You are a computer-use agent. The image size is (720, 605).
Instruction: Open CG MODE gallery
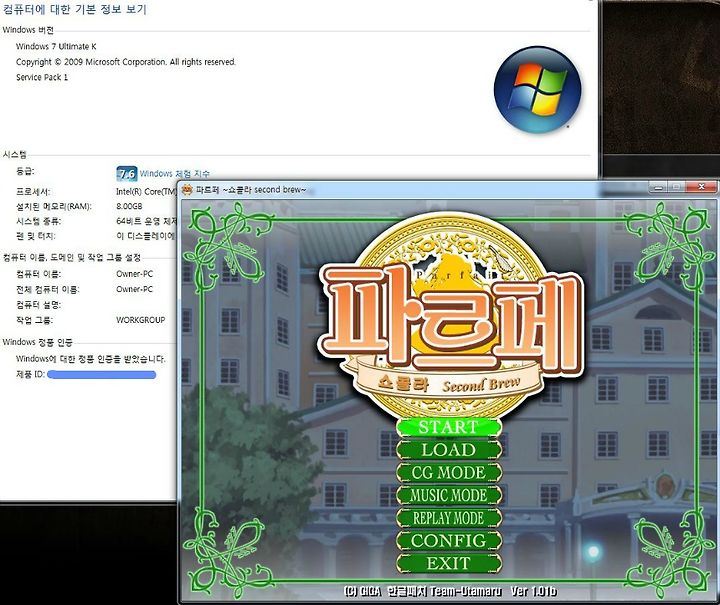pos(449,473)
